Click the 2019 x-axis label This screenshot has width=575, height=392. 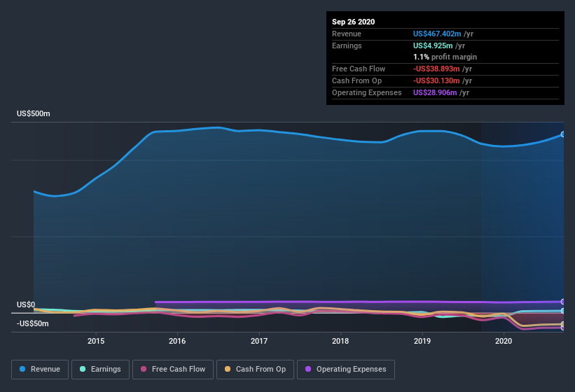point(422,341)
